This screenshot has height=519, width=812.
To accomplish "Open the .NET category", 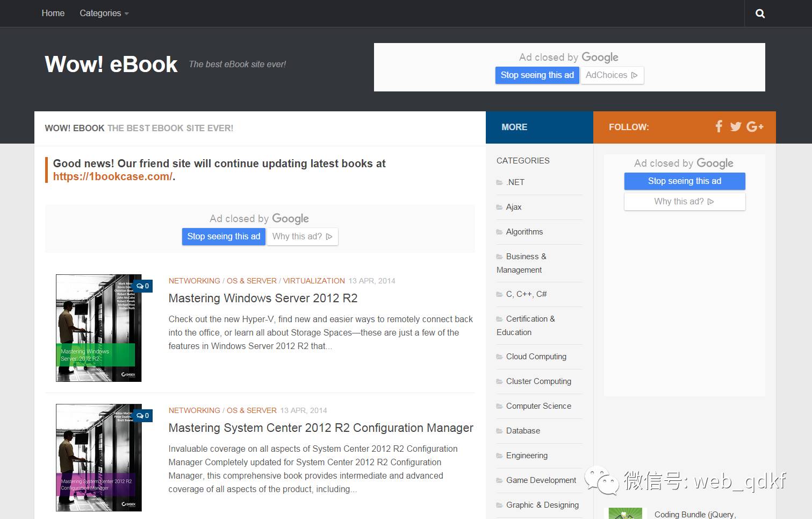I will tap(515, 182).
